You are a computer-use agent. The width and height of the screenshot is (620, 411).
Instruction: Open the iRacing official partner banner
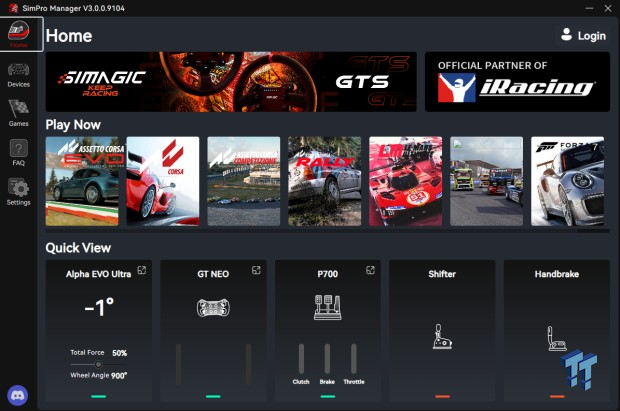pyautogui.click(x=517, y=82)
